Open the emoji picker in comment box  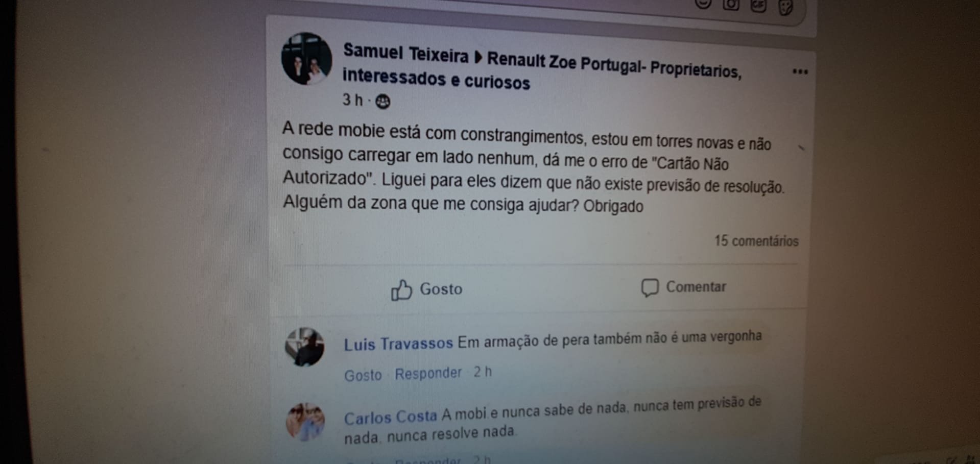[704, 3]
